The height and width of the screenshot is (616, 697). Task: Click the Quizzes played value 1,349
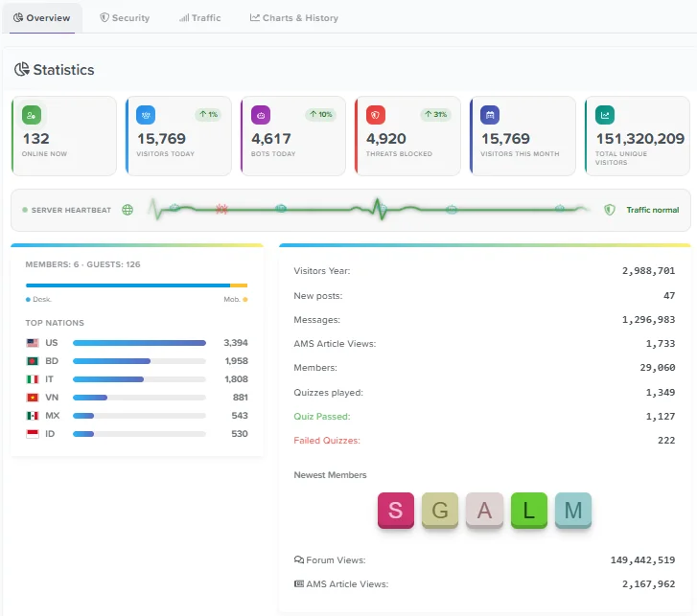pyautogui.click(x=661, y=393)
